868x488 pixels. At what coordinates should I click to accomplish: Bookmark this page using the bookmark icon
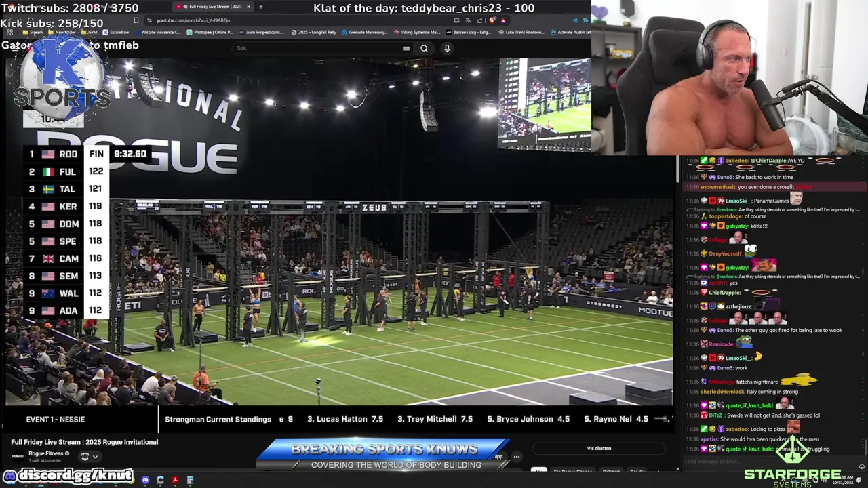tap(136, 20)
